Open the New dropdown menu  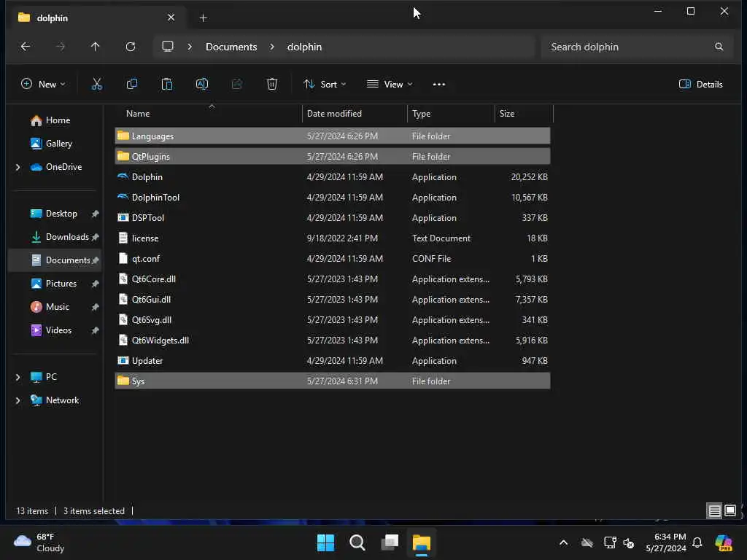[43, 85]
